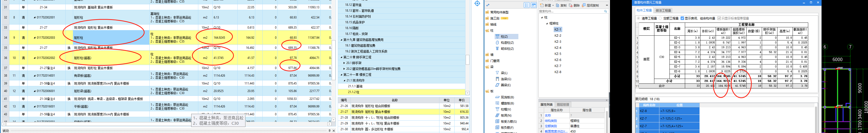Open 门窗洞 folder in navigation tree

coord(492,61)
